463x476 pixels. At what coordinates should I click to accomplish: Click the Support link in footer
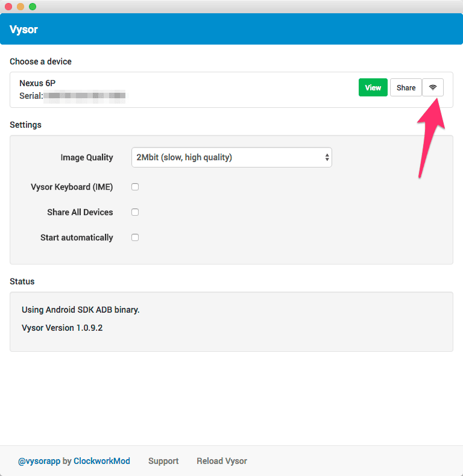click(x=163, y=461)
